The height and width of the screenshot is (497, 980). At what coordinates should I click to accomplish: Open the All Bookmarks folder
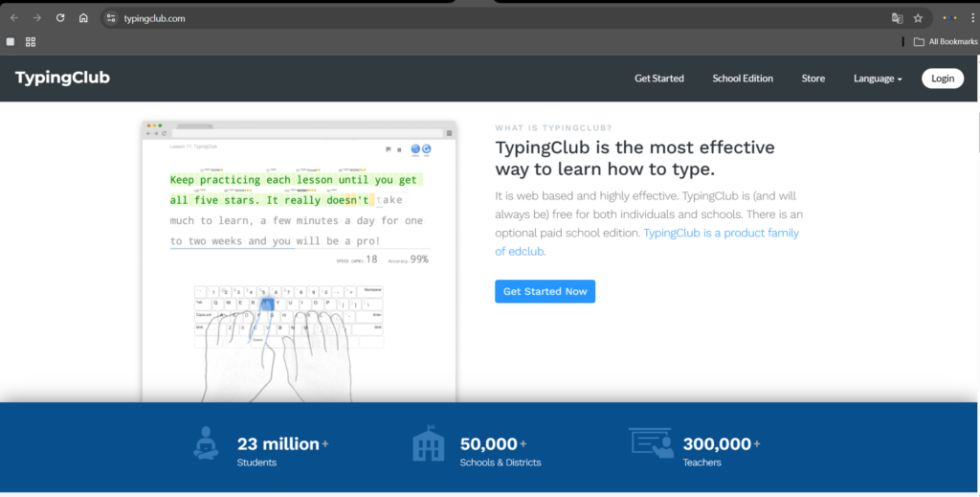(x=946, y=42)
